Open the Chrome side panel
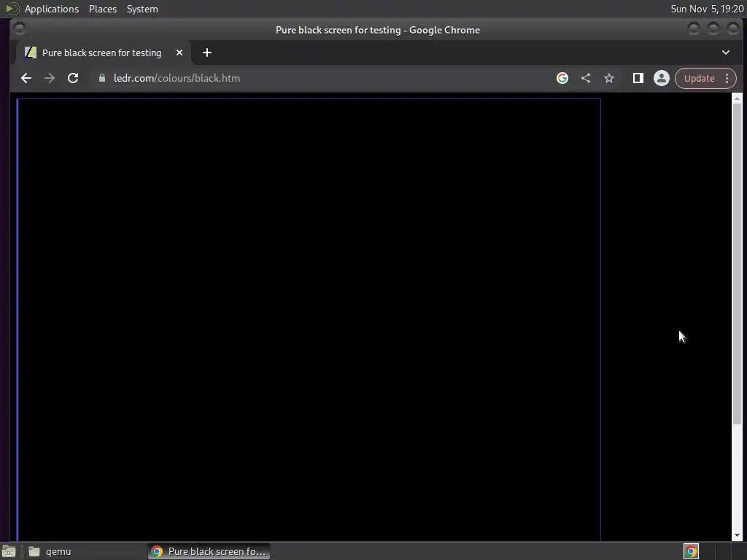The image size is (747, 560). point(638,78)
